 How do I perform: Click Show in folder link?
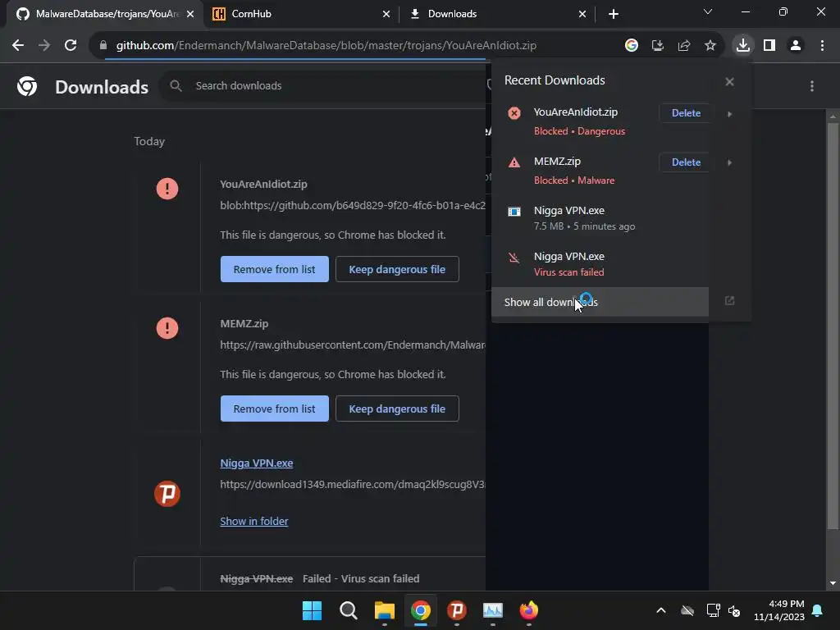click(254, 521)
